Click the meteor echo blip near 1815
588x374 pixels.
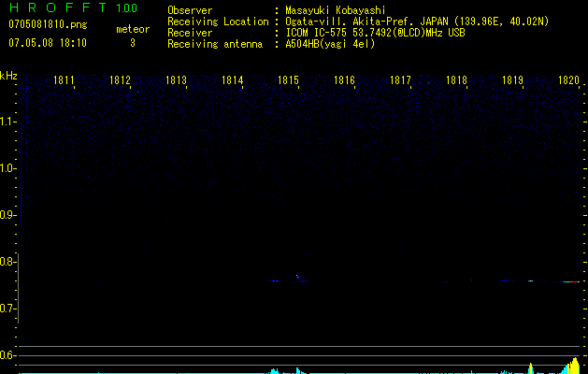coord(298,277)
